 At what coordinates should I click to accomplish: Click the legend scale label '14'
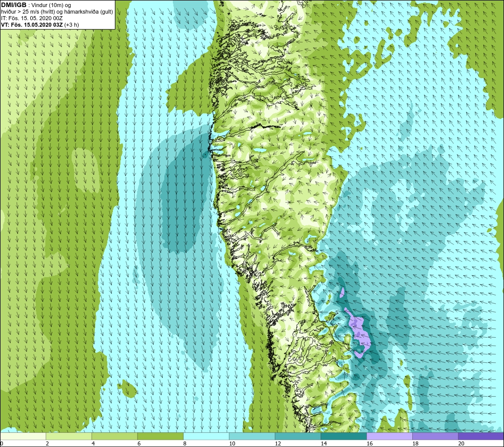(x=324, y=443)
